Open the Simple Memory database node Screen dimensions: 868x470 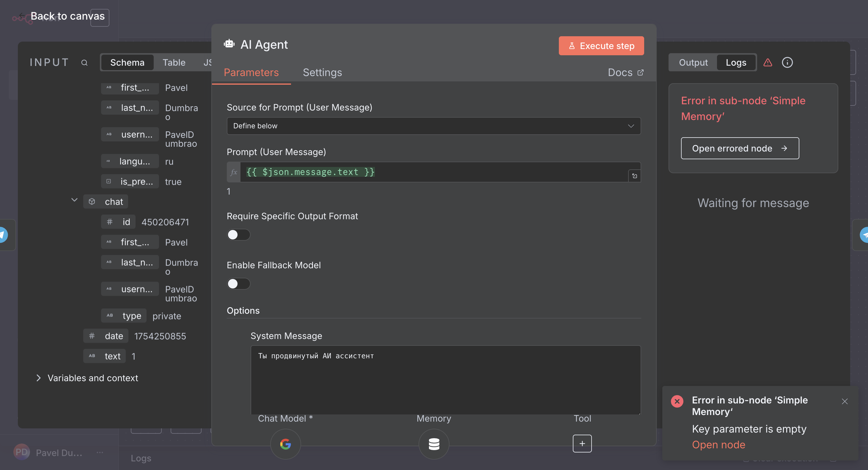point(434,444)
